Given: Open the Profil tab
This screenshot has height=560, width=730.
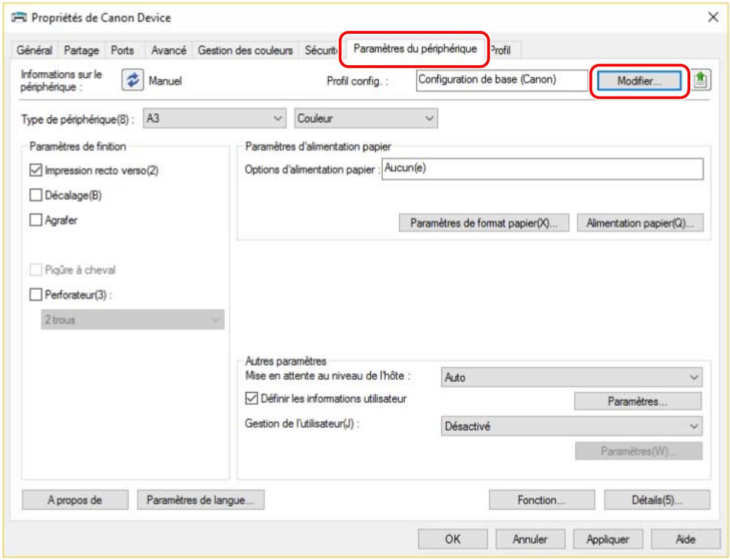Looking at the screenshot, I should coord(504,51).
